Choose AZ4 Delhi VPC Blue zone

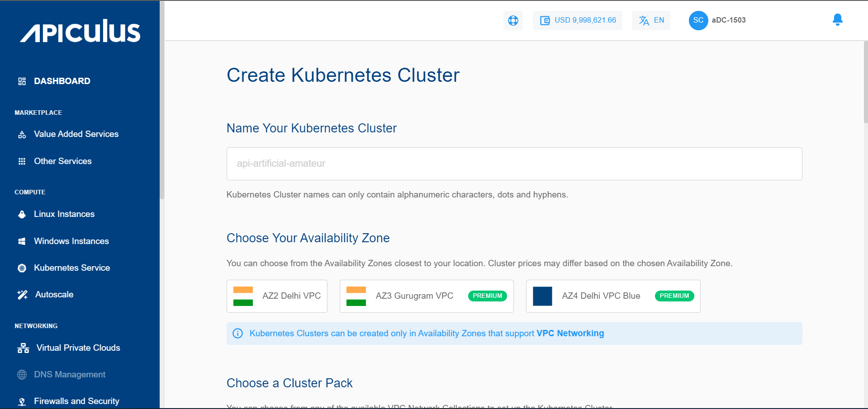[x=612, y=296]
